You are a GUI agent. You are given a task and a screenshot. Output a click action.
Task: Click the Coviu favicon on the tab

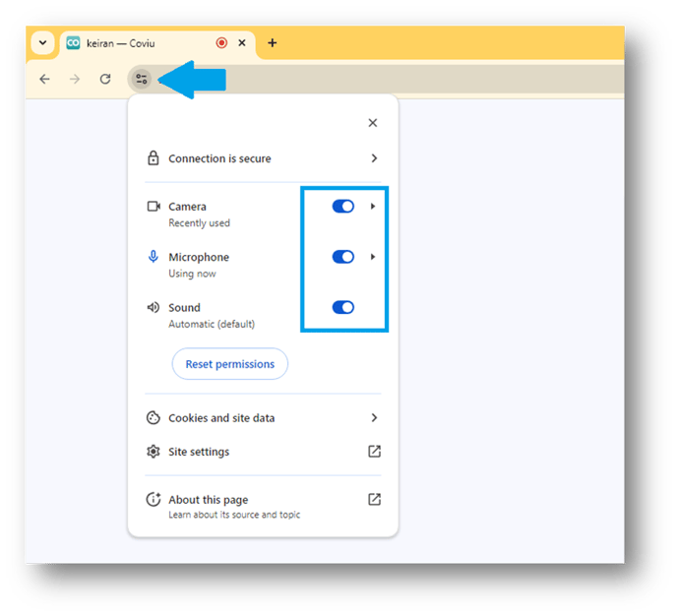pos(73,42)
